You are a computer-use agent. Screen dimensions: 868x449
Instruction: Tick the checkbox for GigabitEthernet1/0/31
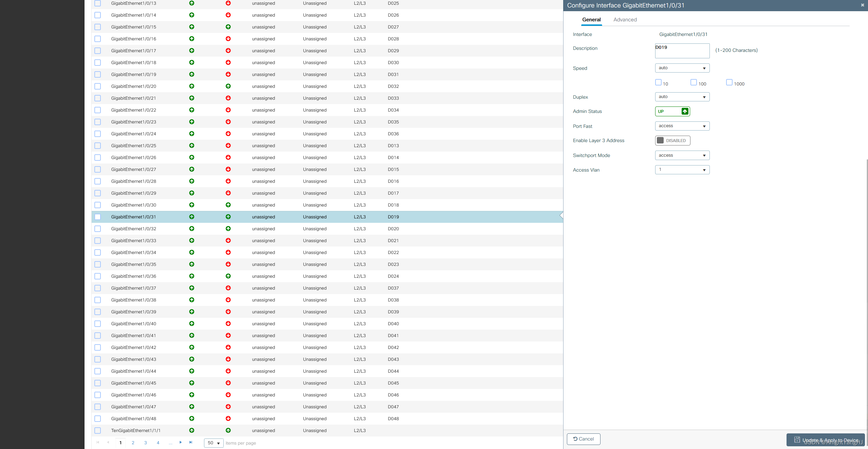[x=98, y=217]
